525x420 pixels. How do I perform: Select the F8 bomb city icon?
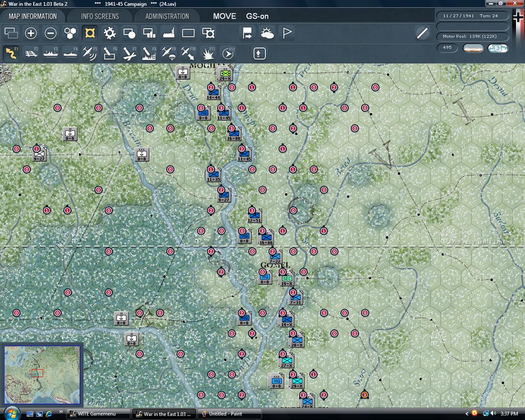[149, 53]
